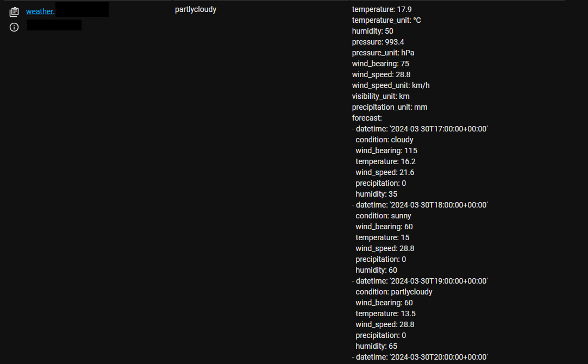Screen dimensions: 588x364
Task: Click the partlycloudy state value
Action: tap(196, 9)
